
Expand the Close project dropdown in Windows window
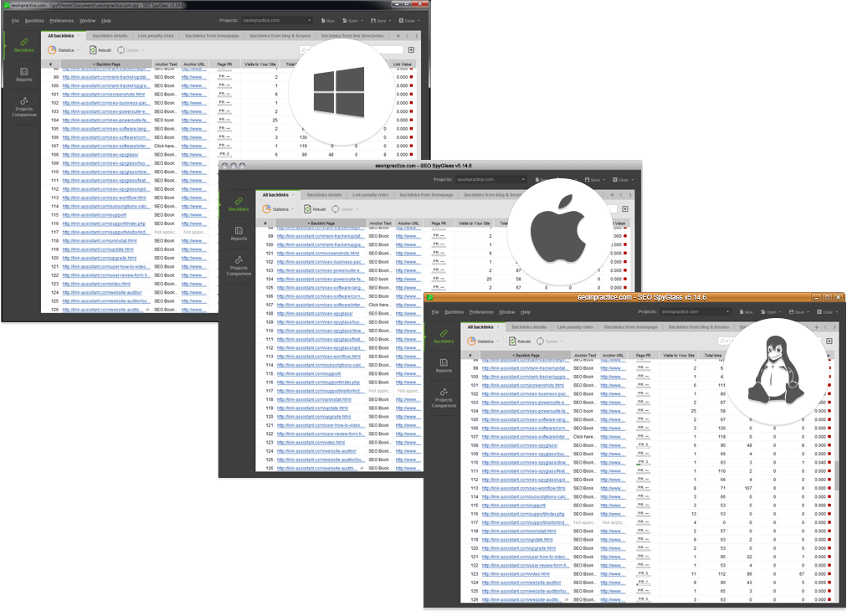point(418,21)
